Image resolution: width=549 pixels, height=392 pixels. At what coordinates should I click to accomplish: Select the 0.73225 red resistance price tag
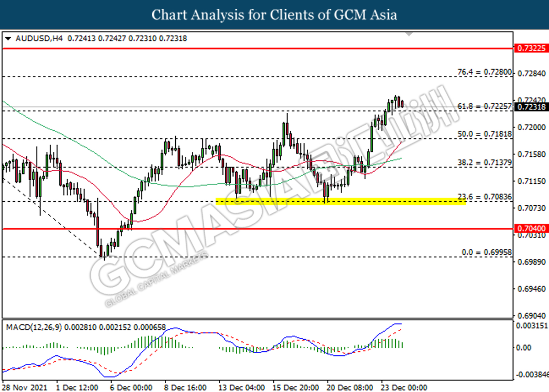(531, 48)
